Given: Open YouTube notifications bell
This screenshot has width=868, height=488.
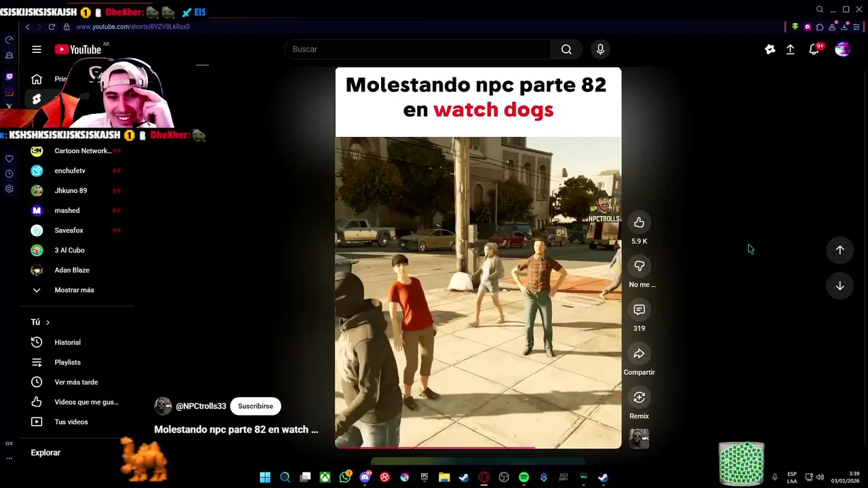Looking at the screenshot, I should [x=814, y=49].
